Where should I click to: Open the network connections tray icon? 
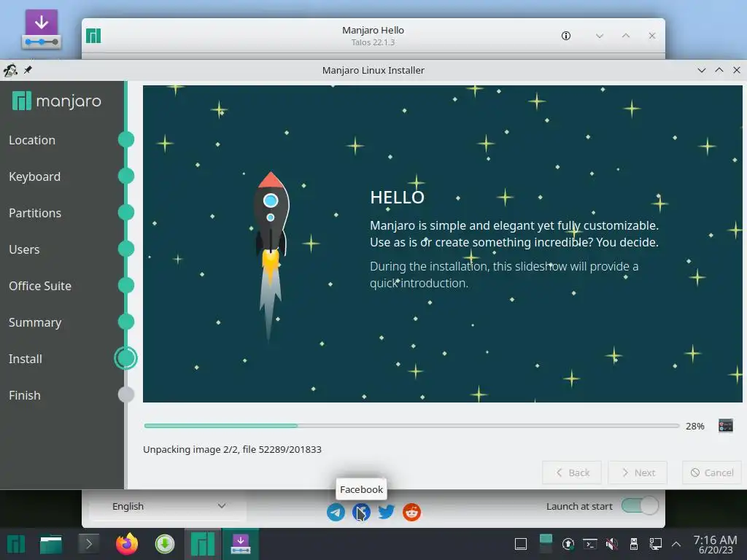click(x=656, y=544)
